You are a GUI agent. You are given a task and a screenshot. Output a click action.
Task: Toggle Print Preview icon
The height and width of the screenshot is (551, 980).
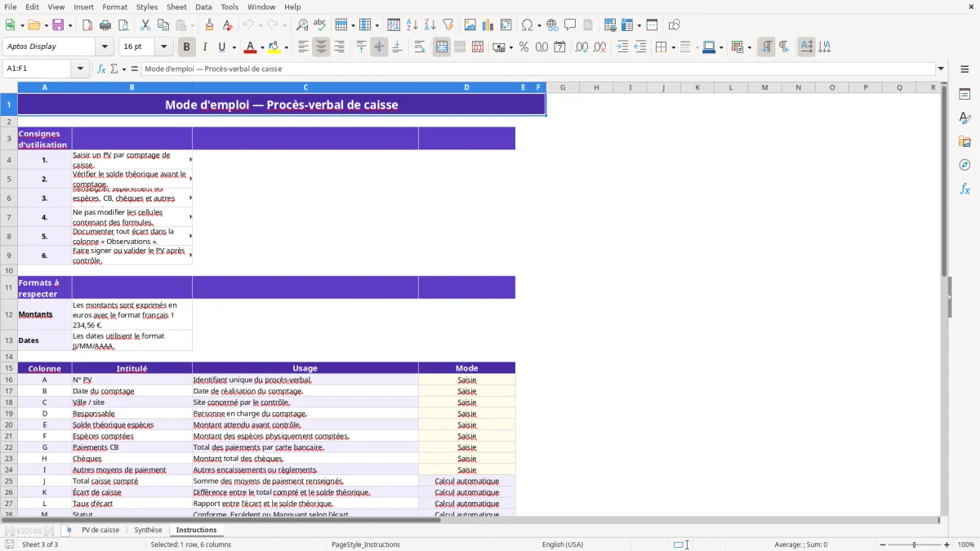click(123, 25)
